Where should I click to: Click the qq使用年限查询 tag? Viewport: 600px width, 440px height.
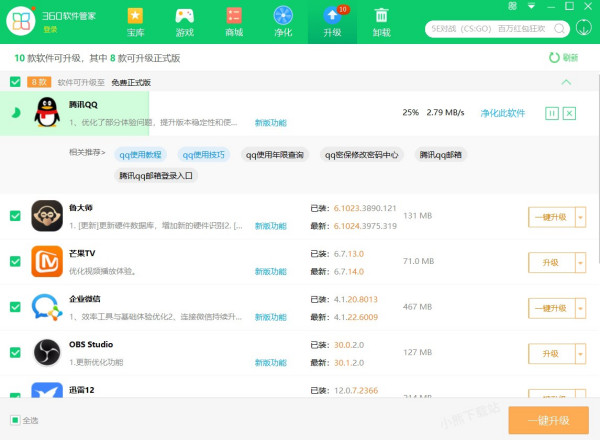[x=275, y=155]
